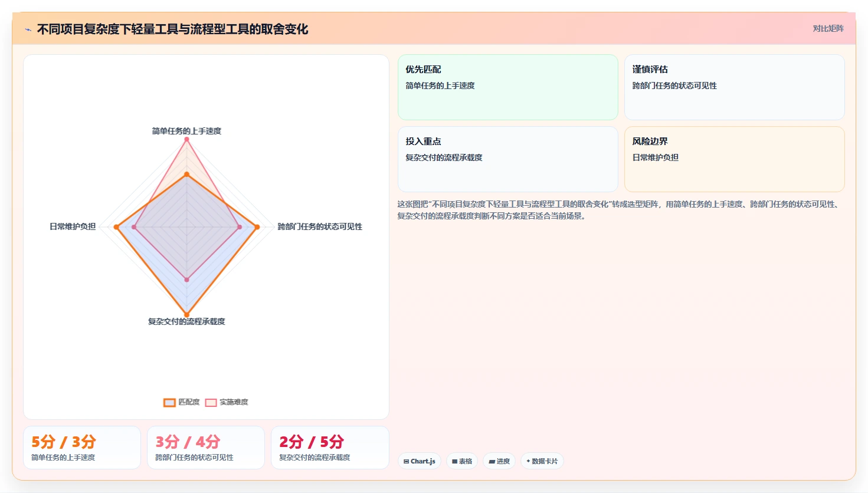Toggle the 匹配度 legend item

182,402
